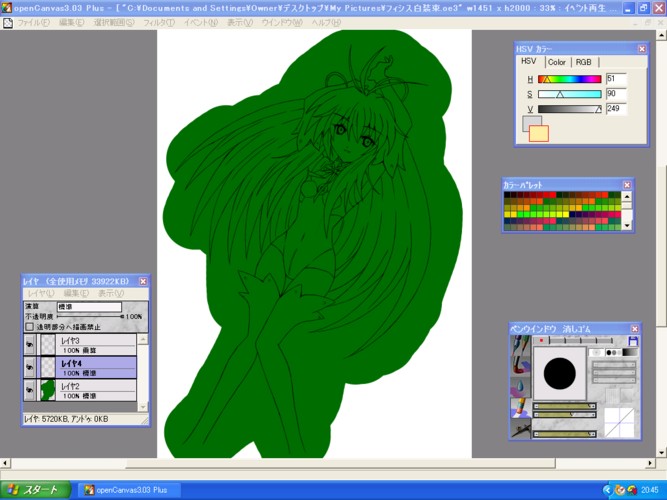The height and width of the screenshot is (500, 667).
Task: Select the airbrush tool in pen window
Action: click(x=520, y=429)
